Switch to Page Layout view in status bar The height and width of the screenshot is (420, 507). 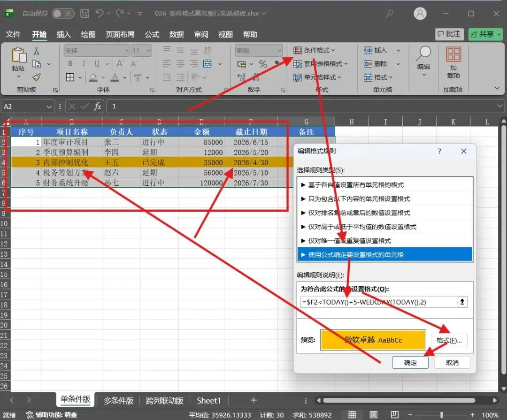click(x=373, y=414)
